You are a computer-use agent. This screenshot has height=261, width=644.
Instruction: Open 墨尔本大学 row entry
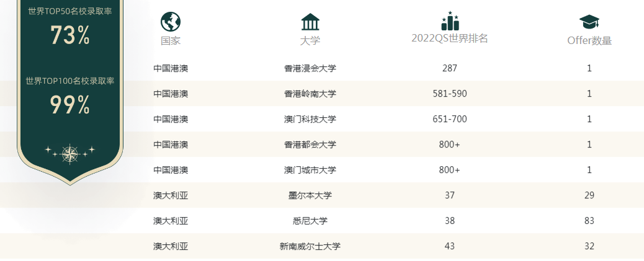(310, 196)
